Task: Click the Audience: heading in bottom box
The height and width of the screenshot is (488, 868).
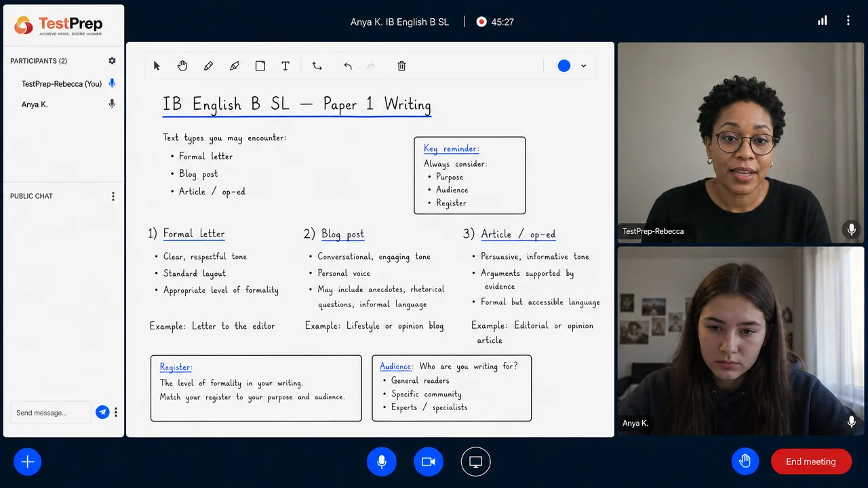Action: pos(396,366)
